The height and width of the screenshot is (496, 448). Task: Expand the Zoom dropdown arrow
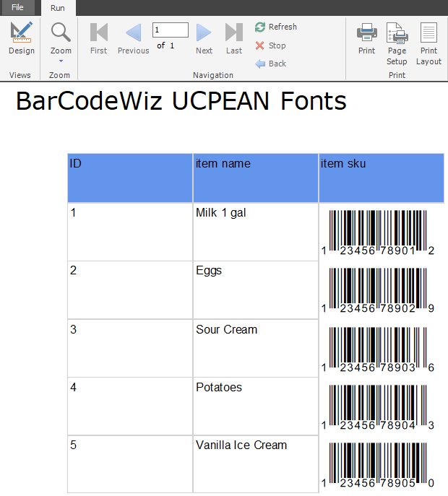61,61
